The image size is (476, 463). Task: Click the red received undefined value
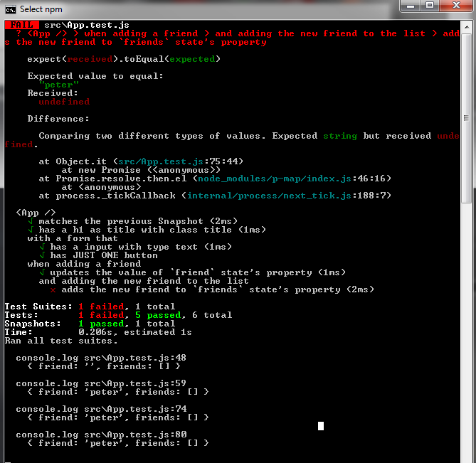coord(64,102)
